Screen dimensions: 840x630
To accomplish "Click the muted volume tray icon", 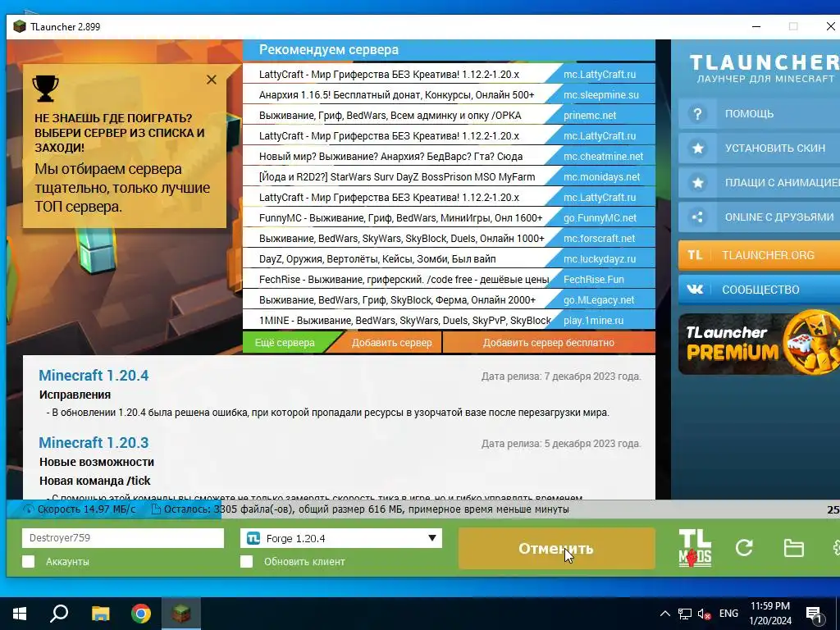I will (x=705, y=614).
